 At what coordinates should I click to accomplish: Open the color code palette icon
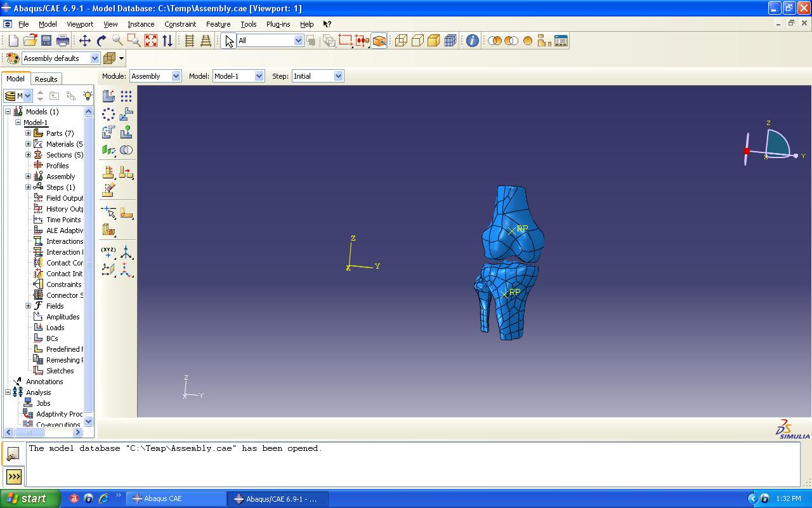pos(13,58)
